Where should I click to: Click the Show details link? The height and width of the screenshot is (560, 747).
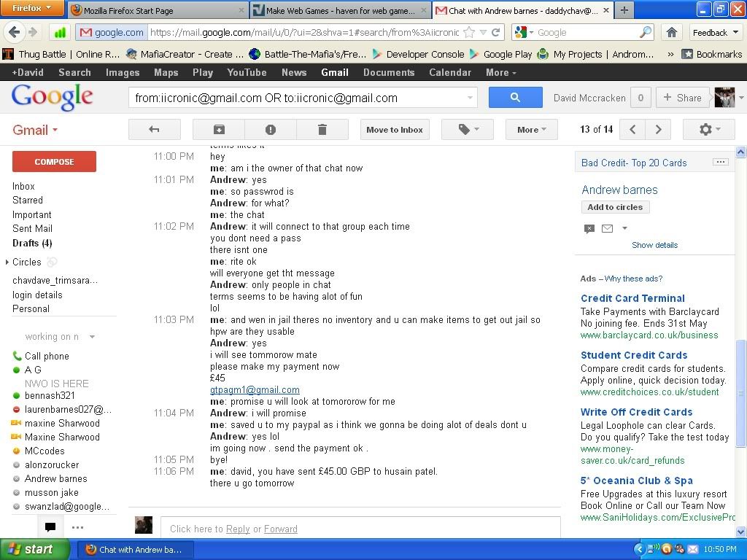tap(654, 245)
